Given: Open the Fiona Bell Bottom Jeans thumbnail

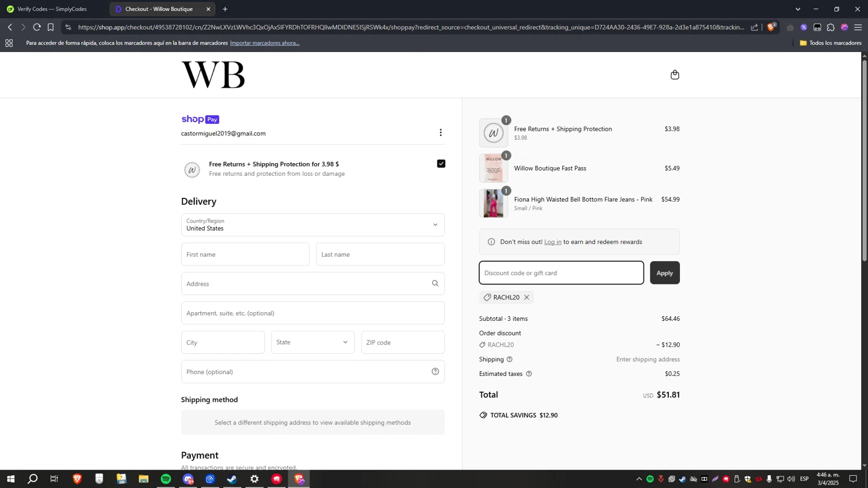Looking at the screenshot, I should pos(494,204).
